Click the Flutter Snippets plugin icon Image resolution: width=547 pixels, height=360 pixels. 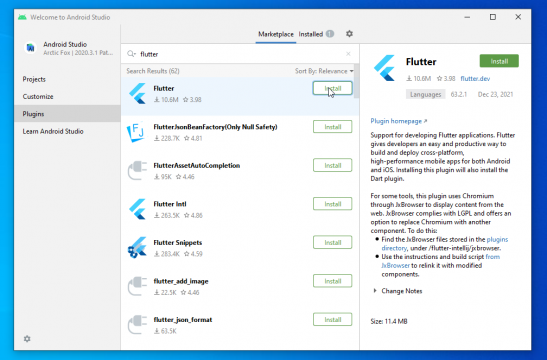coord(137,247)
